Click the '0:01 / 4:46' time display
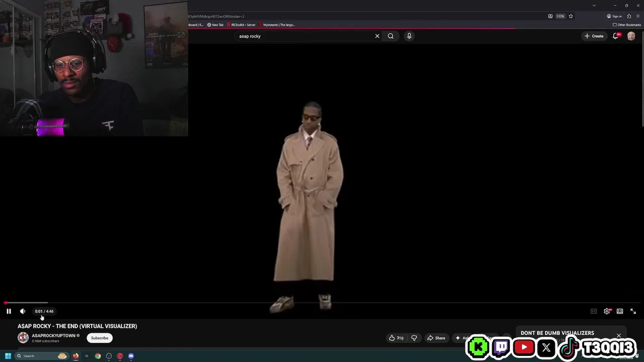 click(x=44, y=311)
